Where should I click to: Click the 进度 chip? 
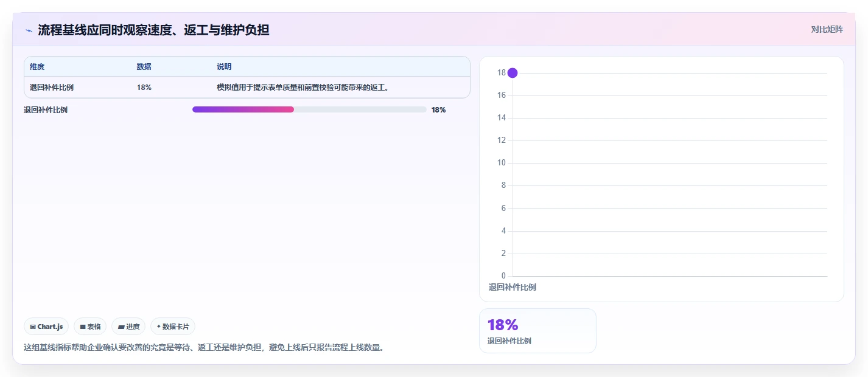tap(128, 327)
